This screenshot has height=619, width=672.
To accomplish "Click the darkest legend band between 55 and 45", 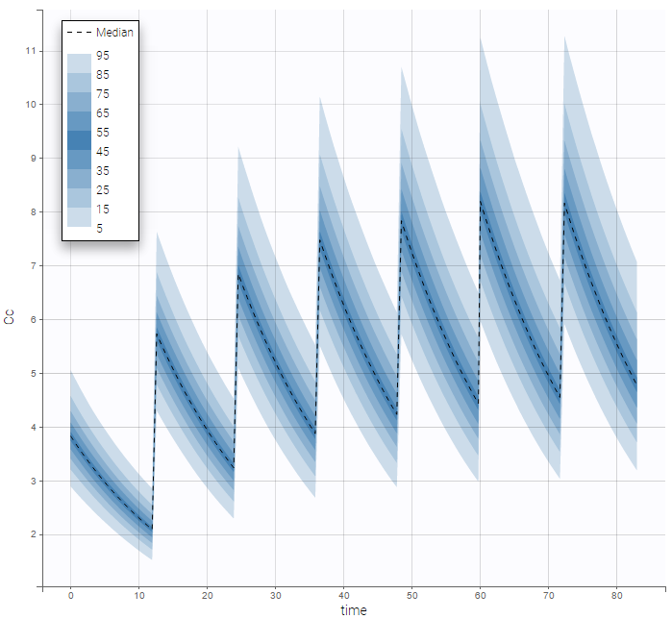I will [79, 140].
